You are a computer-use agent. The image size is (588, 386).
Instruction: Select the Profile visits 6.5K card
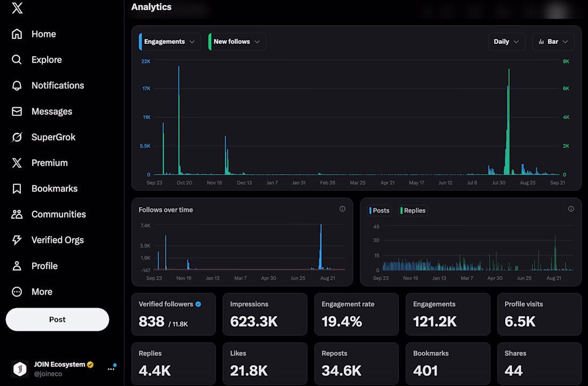tap(540, 314)
